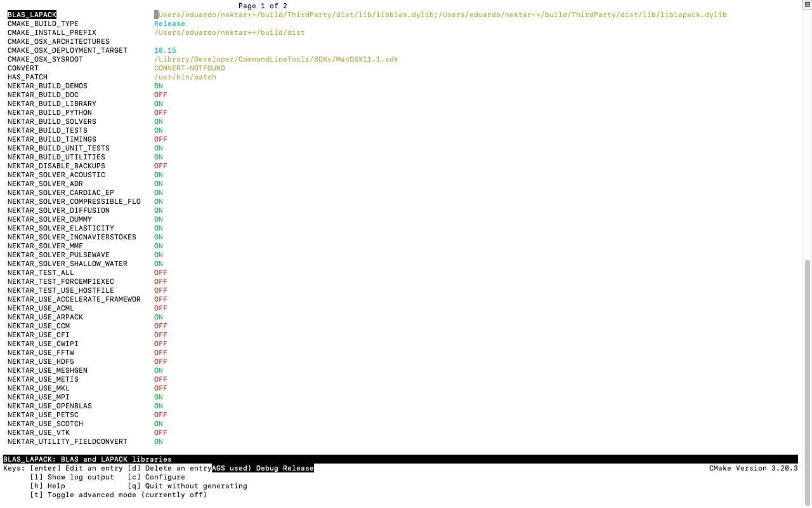This screenshot has height=508, width=812.
Task: Click the CMAKE_OSX_SYSROOT SDK path
Action: tap(276, 59)
